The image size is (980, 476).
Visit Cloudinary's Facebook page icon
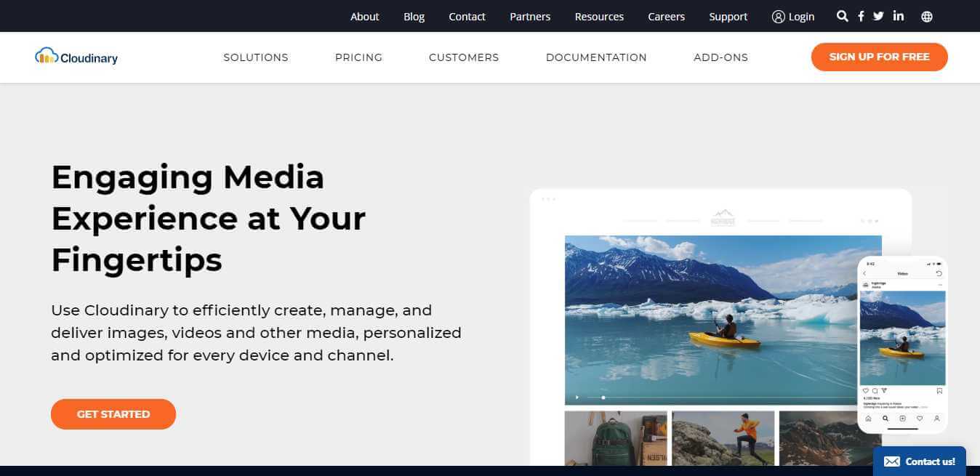pyautogui.click(x=861, y=16)
